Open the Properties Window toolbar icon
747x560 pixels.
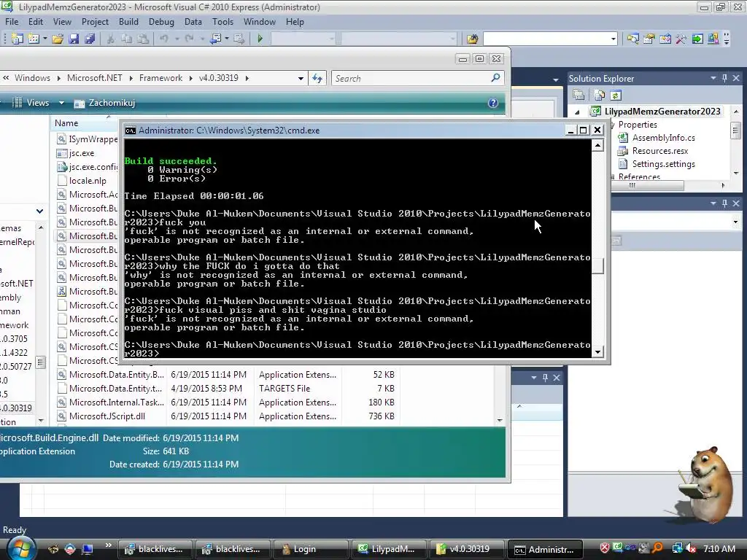649,39
